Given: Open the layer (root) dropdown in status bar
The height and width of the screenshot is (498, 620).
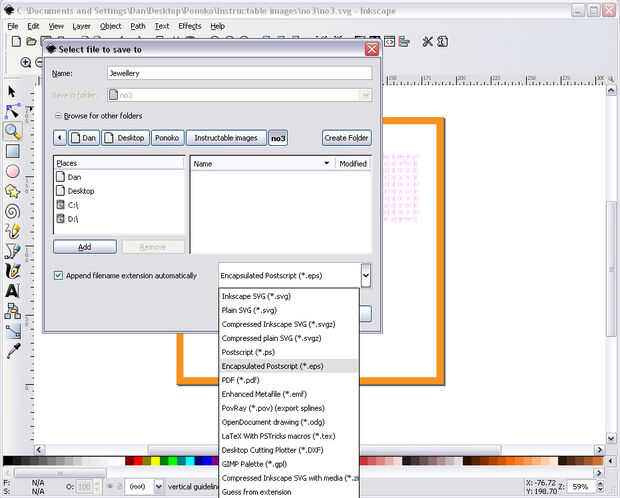Looking at the screenshot, I should [158, 486].
